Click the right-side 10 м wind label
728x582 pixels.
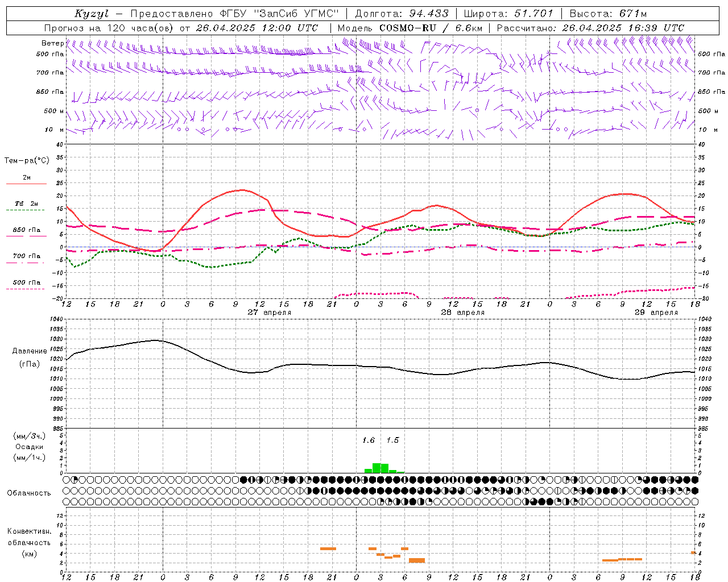tap(708, 130)
